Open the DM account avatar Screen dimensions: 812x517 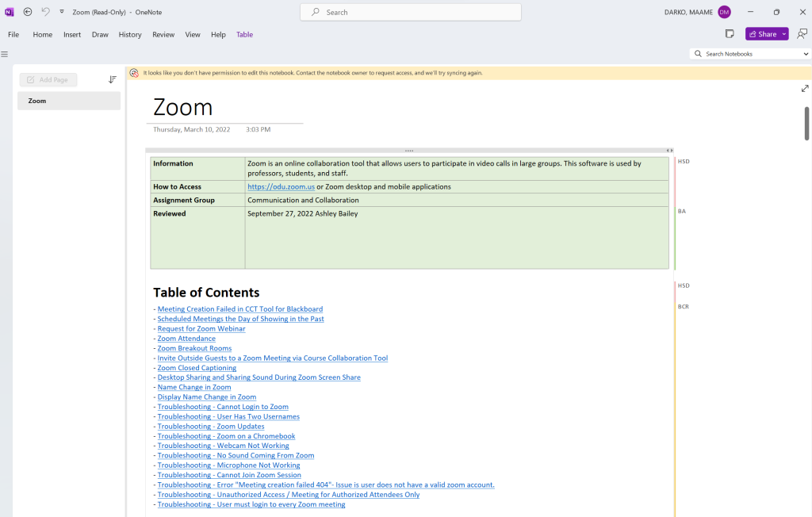(x=724, y=12)
